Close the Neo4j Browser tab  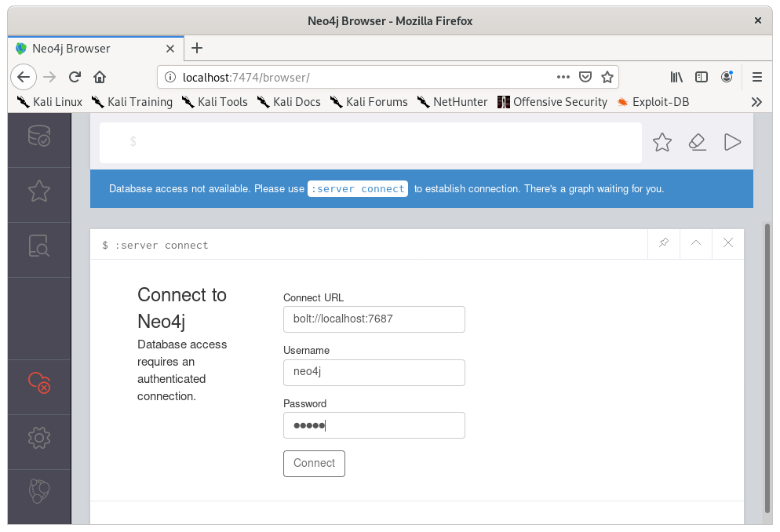point(170,49)
